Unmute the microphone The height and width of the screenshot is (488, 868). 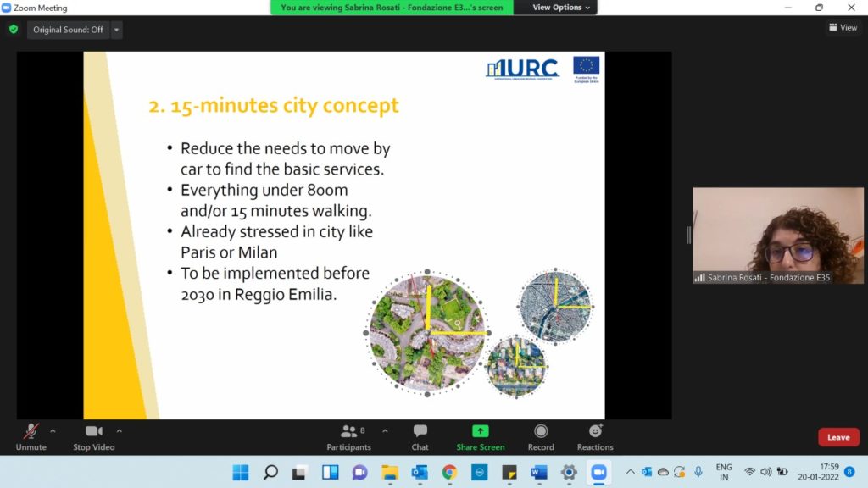tap(31, 436)
